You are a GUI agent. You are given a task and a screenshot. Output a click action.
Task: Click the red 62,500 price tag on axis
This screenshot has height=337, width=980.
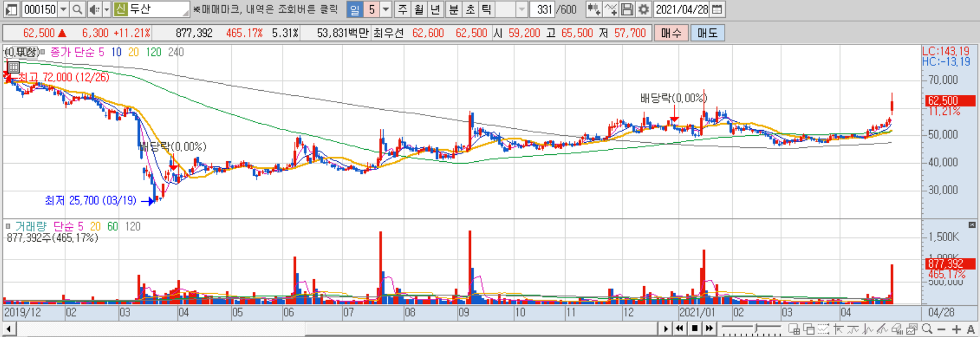(951, 101)
